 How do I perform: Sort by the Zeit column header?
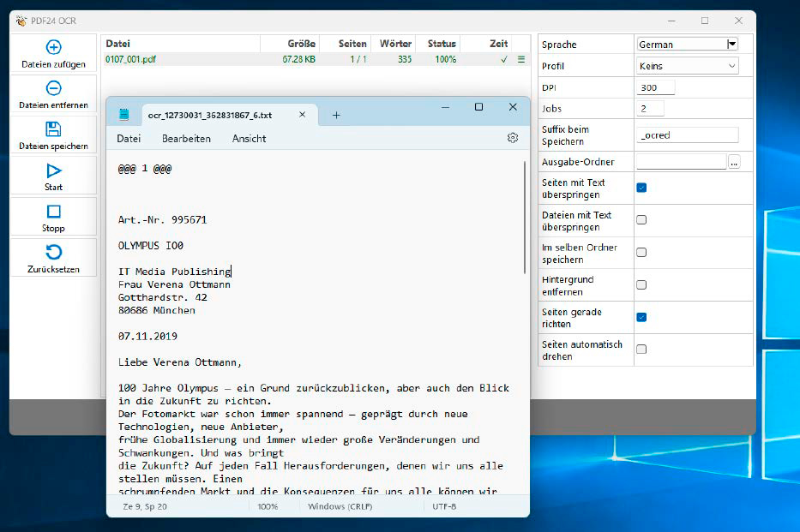tap(486, 44)
